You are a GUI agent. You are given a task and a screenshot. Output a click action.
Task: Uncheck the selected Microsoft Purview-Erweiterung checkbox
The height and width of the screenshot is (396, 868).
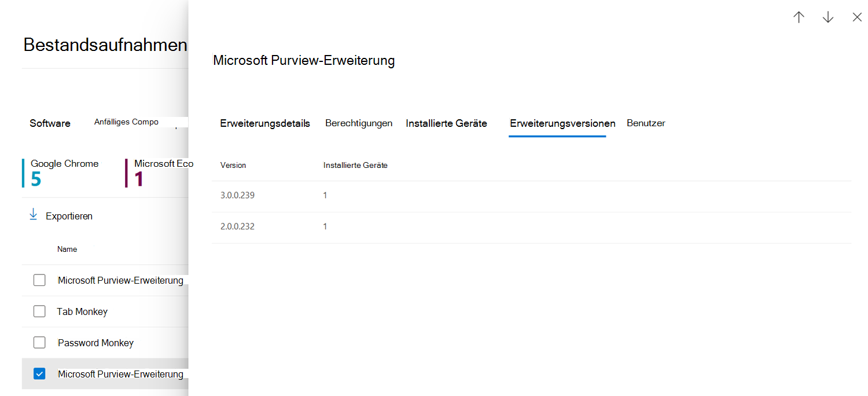point(39,374)
